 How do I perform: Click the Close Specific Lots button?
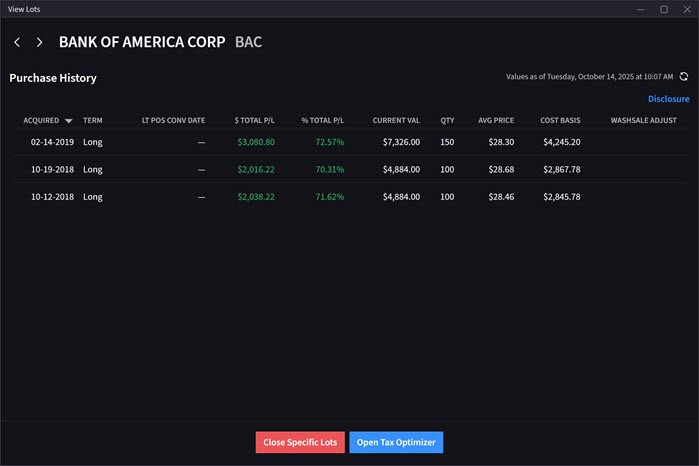300,442
